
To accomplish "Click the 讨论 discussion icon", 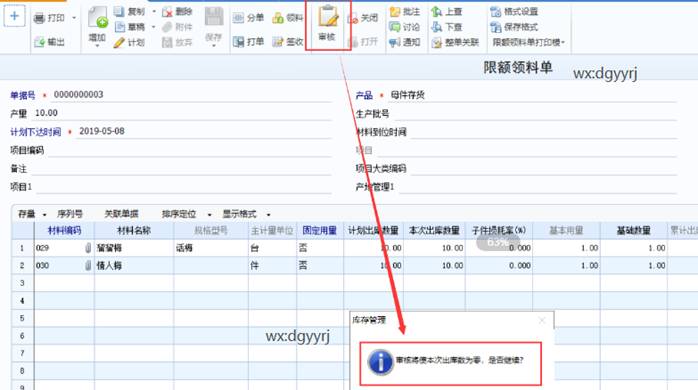I will [x=395, y=27].
